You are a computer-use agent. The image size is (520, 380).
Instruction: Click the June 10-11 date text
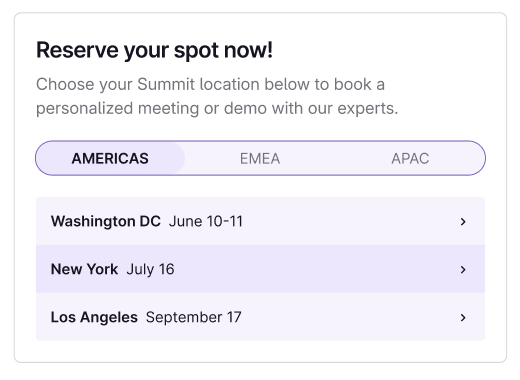(x=206, y=221)
